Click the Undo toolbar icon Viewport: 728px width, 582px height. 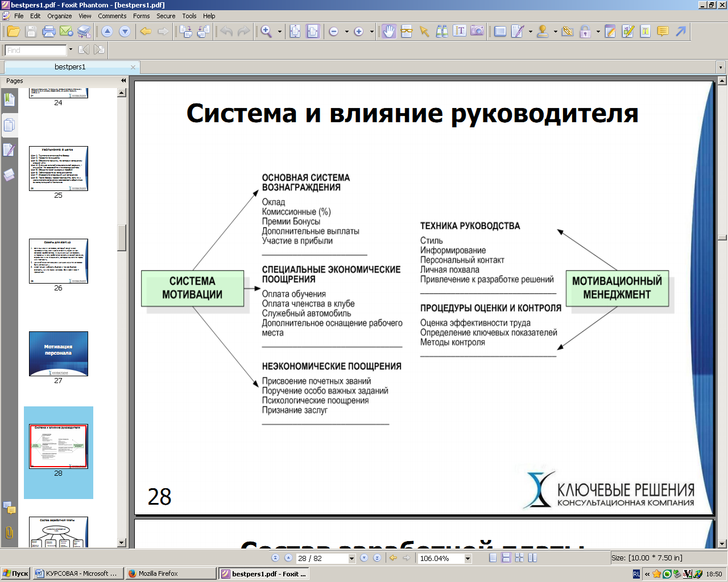pos(226,32)
